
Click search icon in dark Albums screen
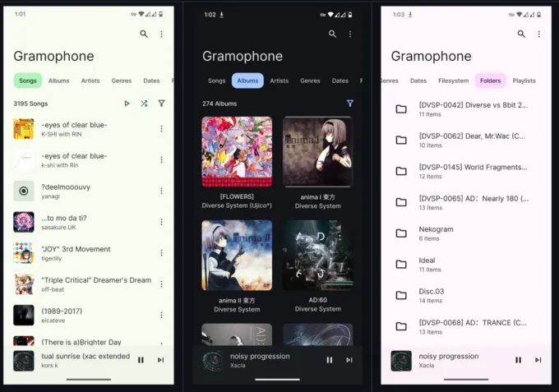point(332,34)
